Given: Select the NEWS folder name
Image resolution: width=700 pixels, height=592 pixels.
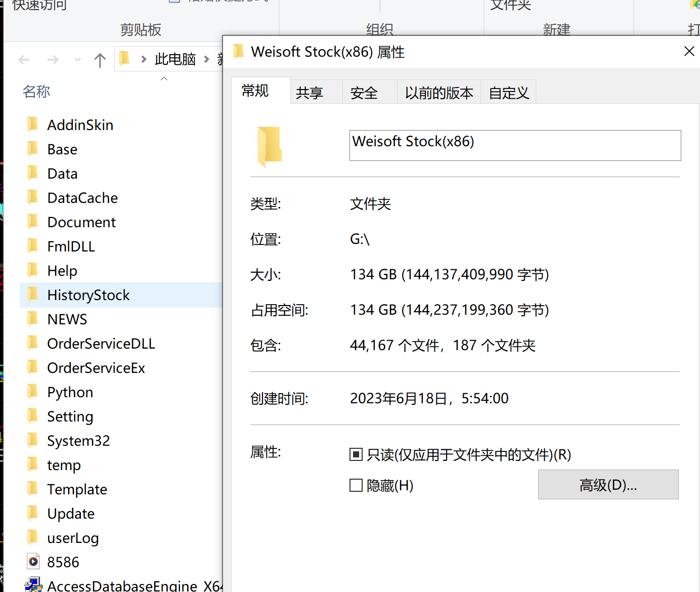Looking at the screenshot, I should pyautogui.click(x=67, y=319).
